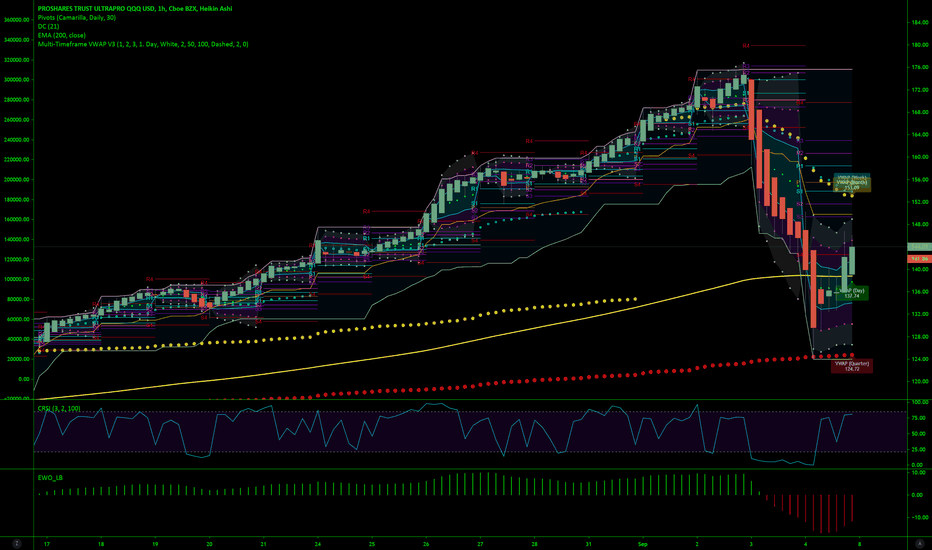Image resolution: width=932 pixels, height=550 pixels.
Task: Click the latest green Heikin Ashi candle
Action: coord(852,260)
